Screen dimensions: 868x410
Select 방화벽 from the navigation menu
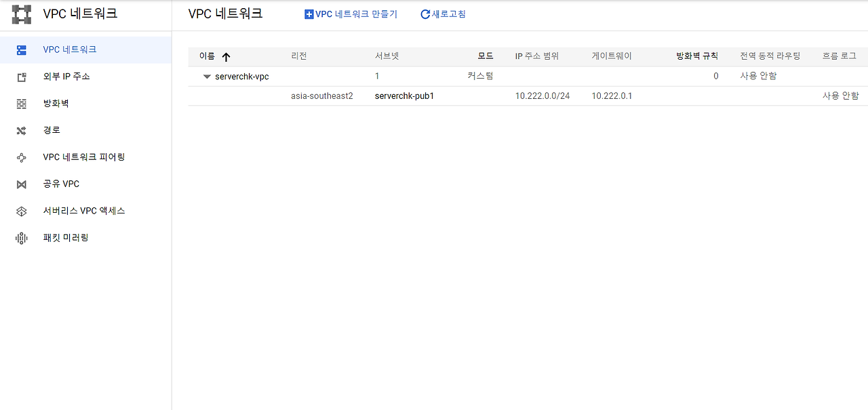[54, 103]
